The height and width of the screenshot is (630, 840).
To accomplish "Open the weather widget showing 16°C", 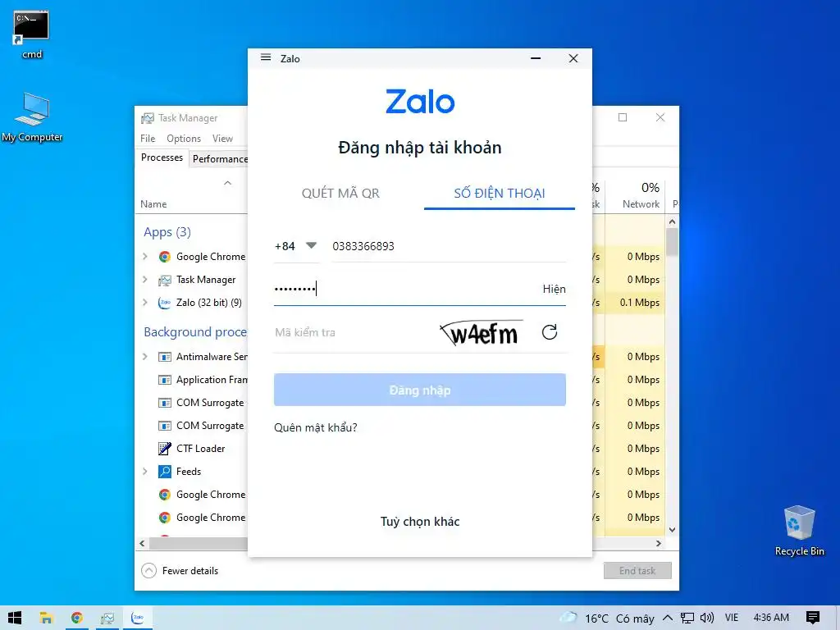I will (x=608, y=619).
